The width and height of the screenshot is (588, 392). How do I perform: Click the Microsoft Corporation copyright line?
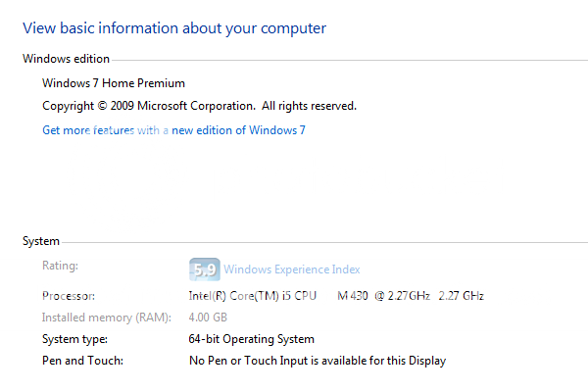[x=199, y=106]
